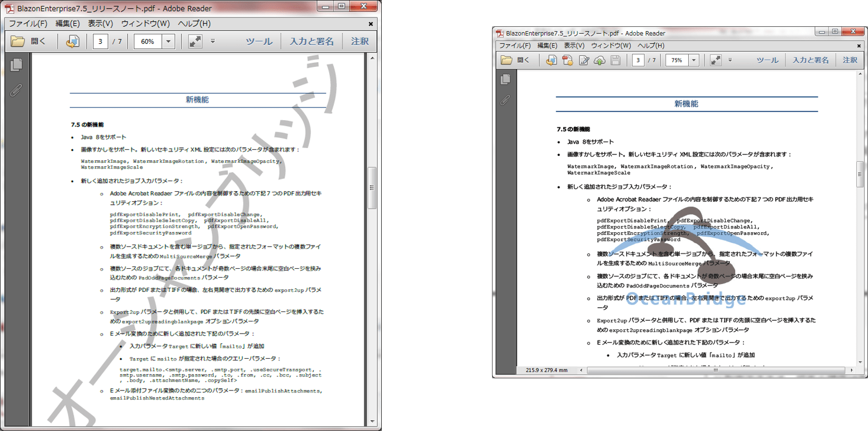Click create PDF icon in right window
This screenshot has height=431, width=868.
567,61
